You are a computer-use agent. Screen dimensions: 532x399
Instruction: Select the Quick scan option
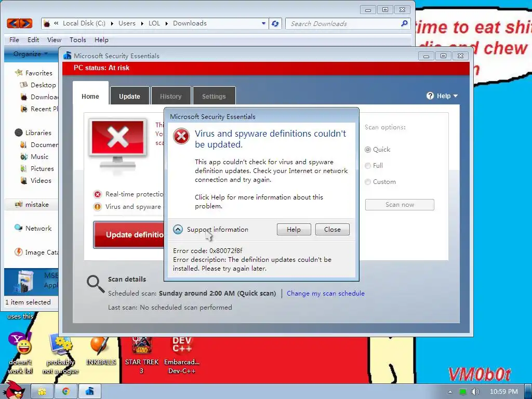(368, 150)
